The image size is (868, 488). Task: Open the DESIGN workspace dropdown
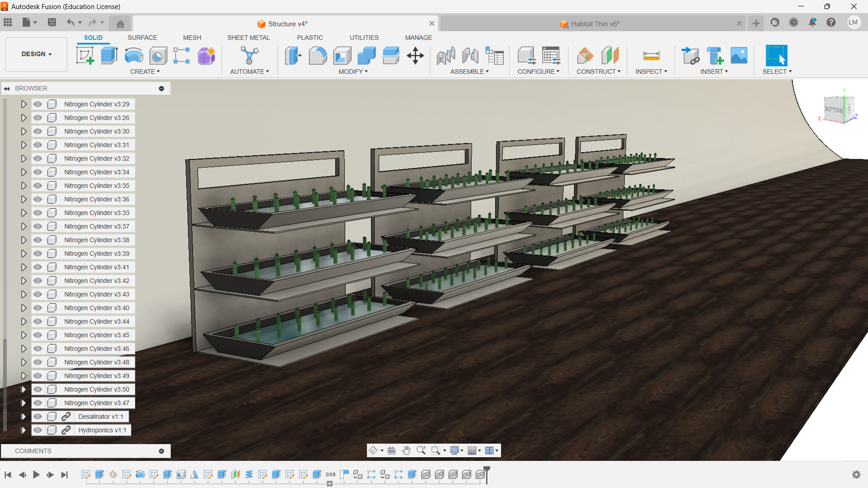pyautogui.click(x=36, y=54)
